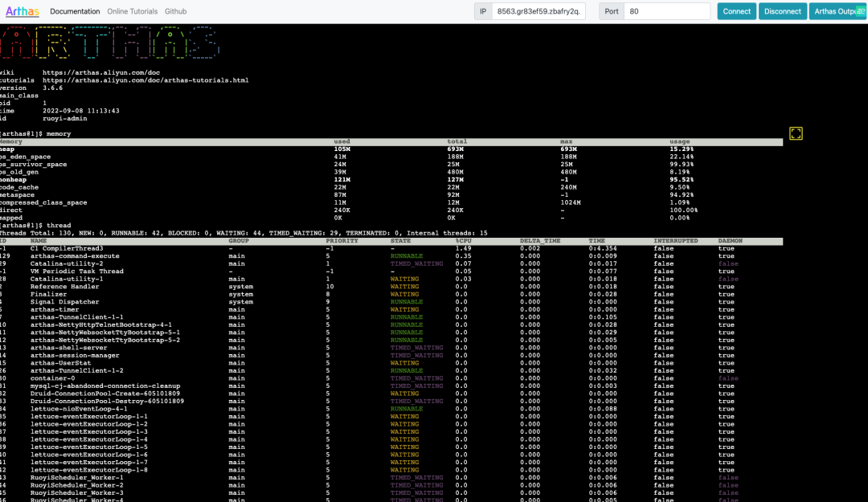Click the ps_eden_space row name

coord(26,157)
